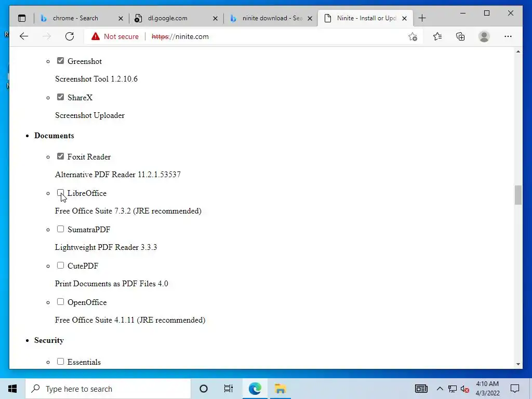Click the Documents category heading
This screenshot has width=532, height=399.
pos(54,136)
